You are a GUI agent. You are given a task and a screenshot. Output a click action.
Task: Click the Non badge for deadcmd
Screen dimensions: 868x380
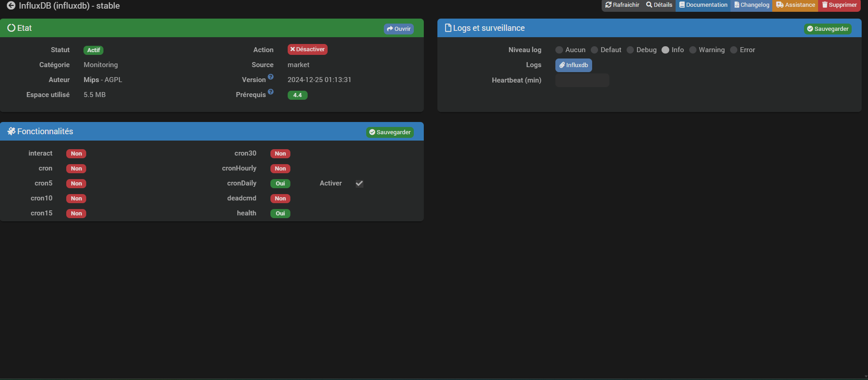(x=280, y=199)
